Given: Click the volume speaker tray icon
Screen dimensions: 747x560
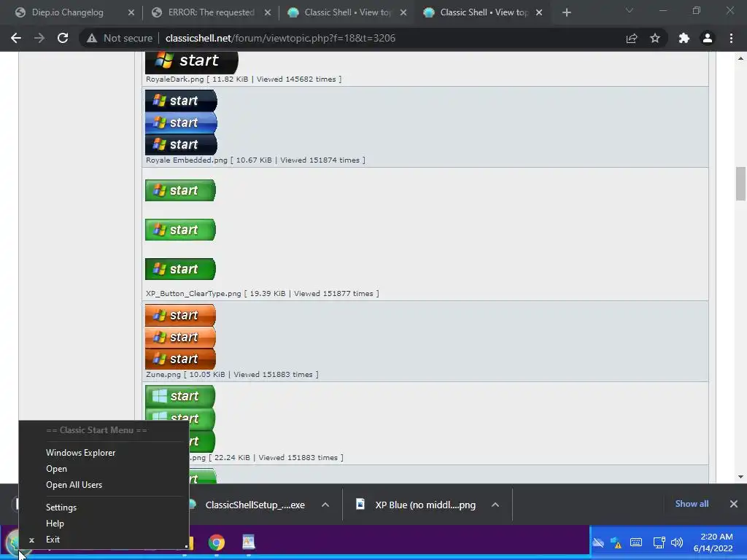Looking at the screenshot, I should click(677, 542).
